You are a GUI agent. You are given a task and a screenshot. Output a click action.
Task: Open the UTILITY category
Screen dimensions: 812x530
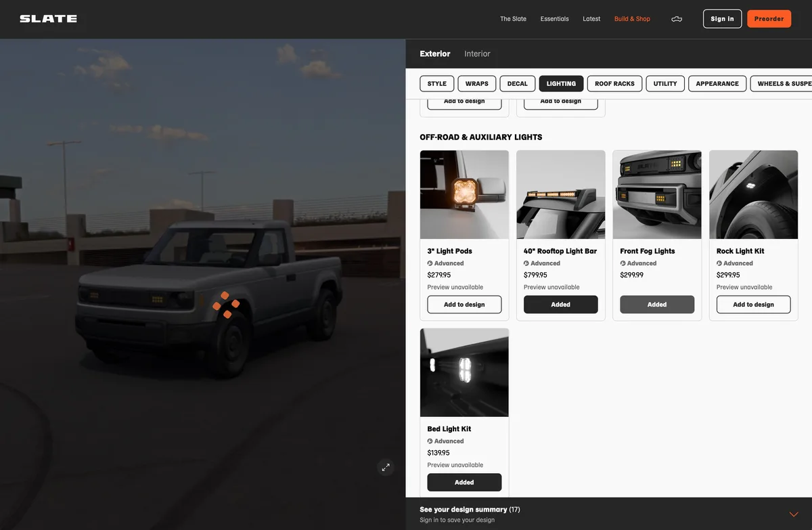665,83
